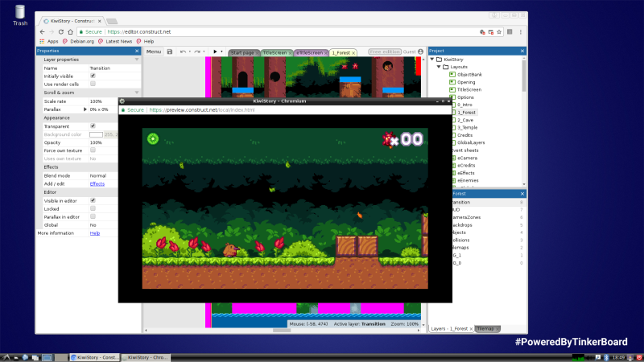Viewport: 644px width, 362px height.
Task: Close the Start page tab
Action: click(257, 53)
